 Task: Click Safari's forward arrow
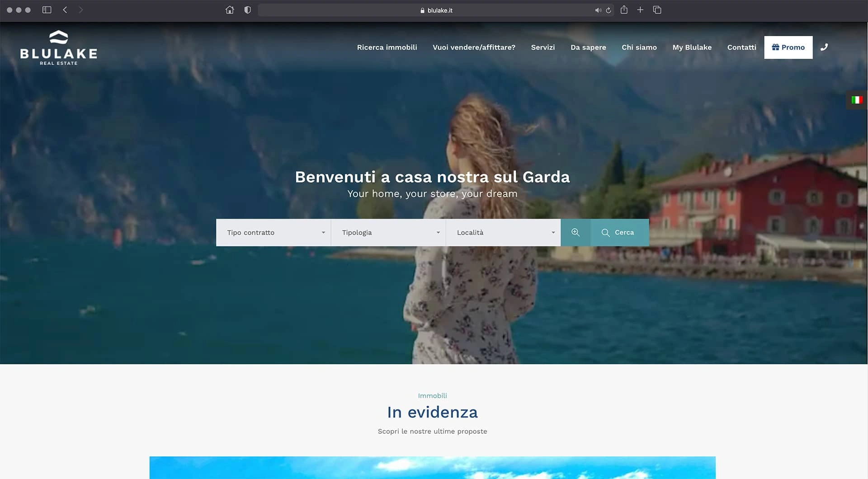pos(80,10)
